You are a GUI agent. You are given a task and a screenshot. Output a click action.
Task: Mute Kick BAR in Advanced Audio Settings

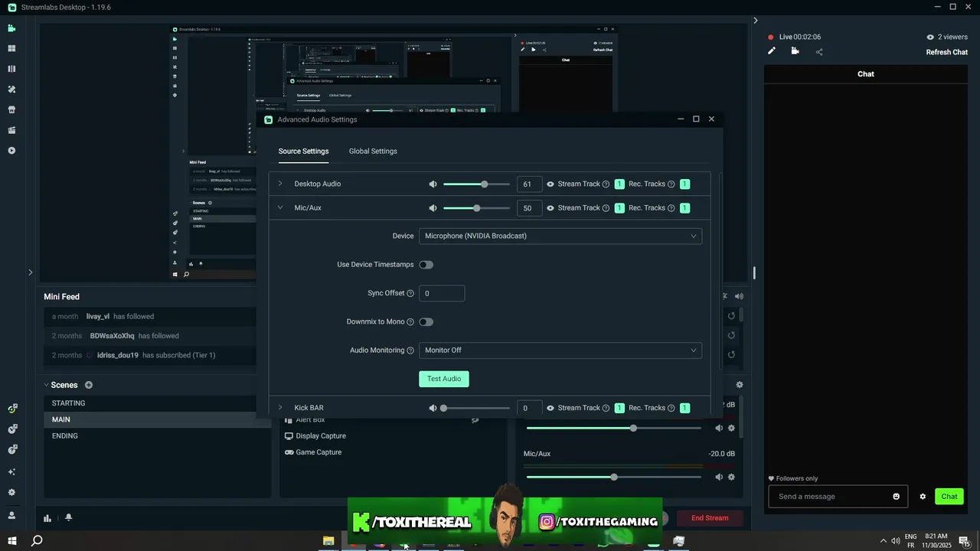[433, 408]
